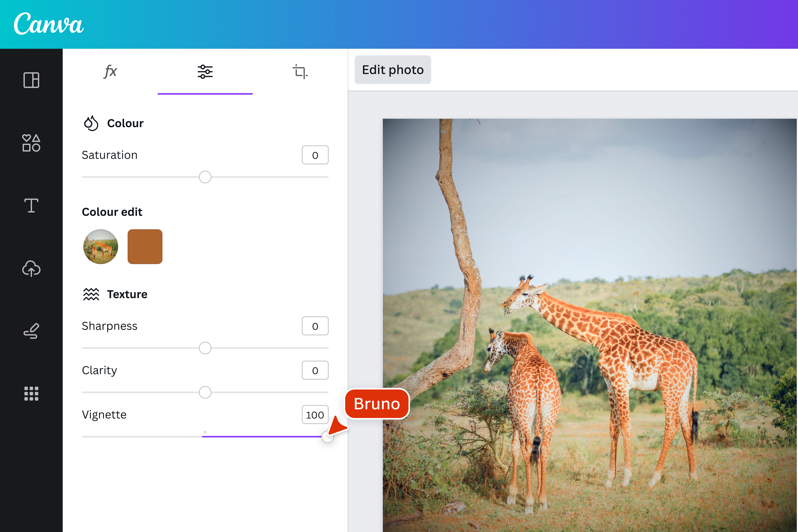Click the Edit photo button
The height and width of the screenshot is (532, 798).
coord(392,70)
